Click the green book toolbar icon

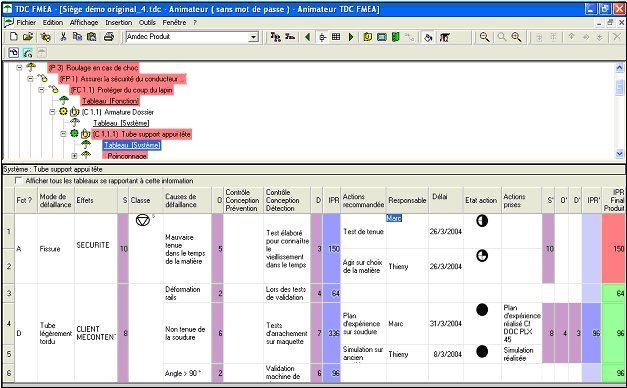click(395, 37)
